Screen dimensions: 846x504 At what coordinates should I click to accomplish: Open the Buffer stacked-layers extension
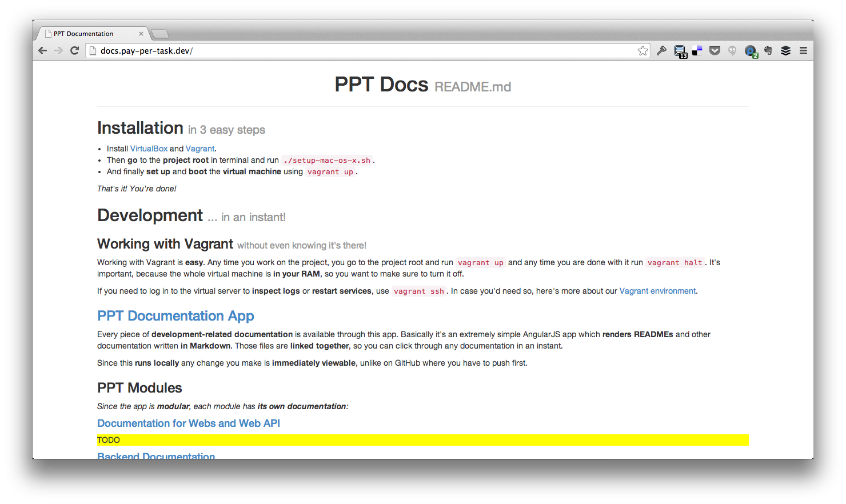pos(786,50)
